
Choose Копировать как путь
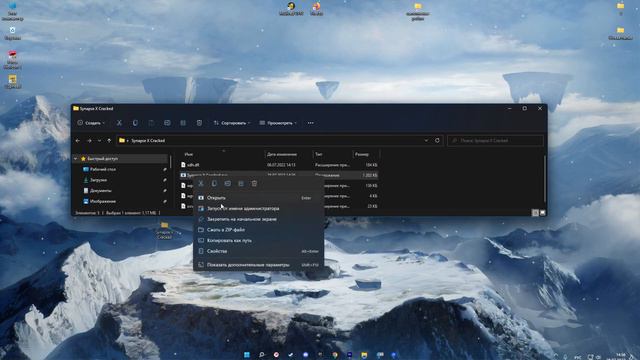(258, 240)
